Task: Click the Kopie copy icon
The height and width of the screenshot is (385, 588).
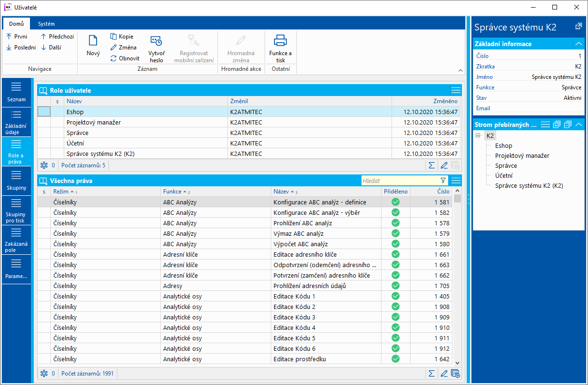Action: pos(114,37)
